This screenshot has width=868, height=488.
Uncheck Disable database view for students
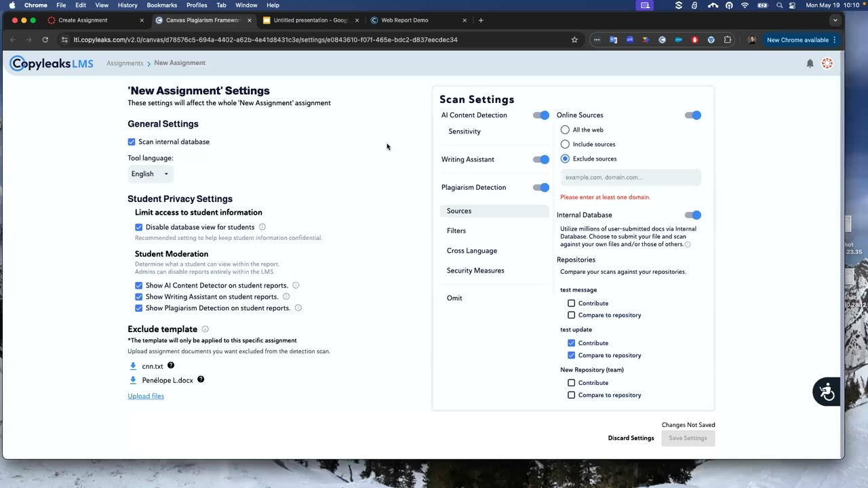pos(139,227)
